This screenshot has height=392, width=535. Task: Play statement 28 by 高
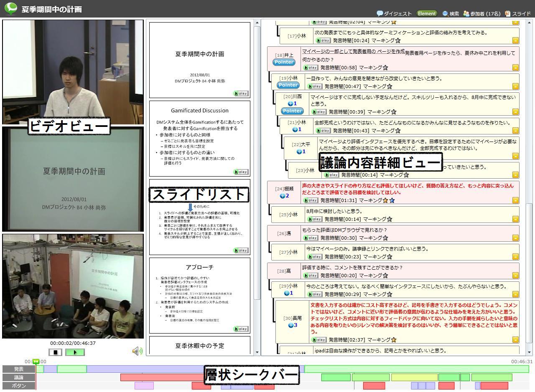pyautogui.click(x=311, y=276)
